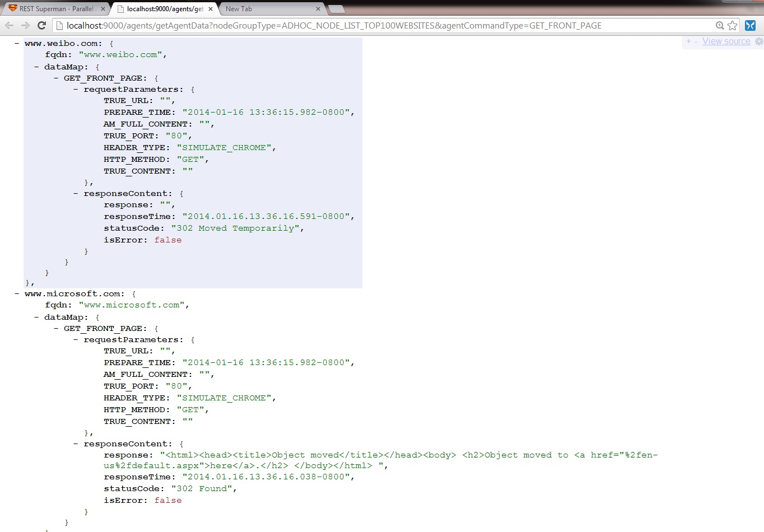Click microsoft TRUE_PORT "80" value
764x532 pixels.
click(x=176, y=386)
